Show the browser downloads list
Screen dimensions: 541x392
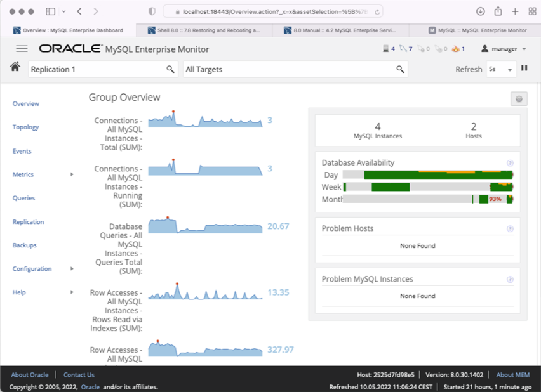480,11
